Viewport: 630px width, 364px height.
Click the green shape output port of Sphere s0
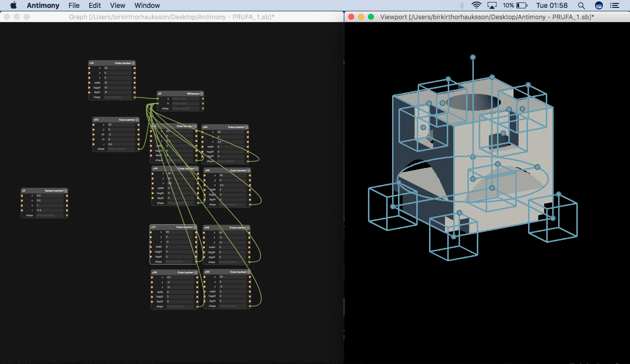(x=67, y=215)
